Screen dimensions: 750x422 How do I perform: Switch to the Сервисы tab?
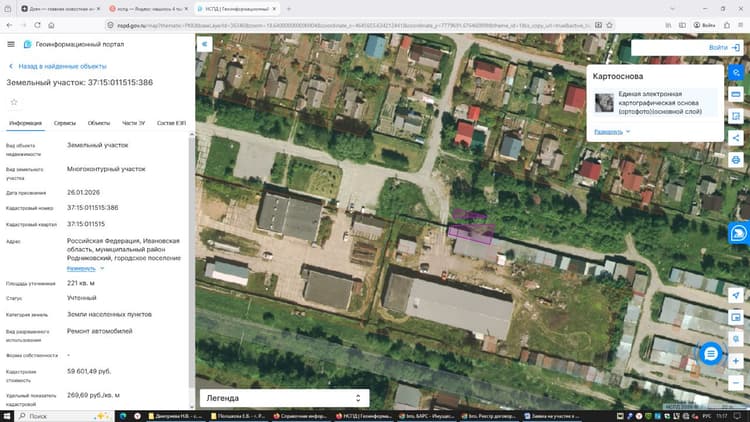(x=65, y=123)
